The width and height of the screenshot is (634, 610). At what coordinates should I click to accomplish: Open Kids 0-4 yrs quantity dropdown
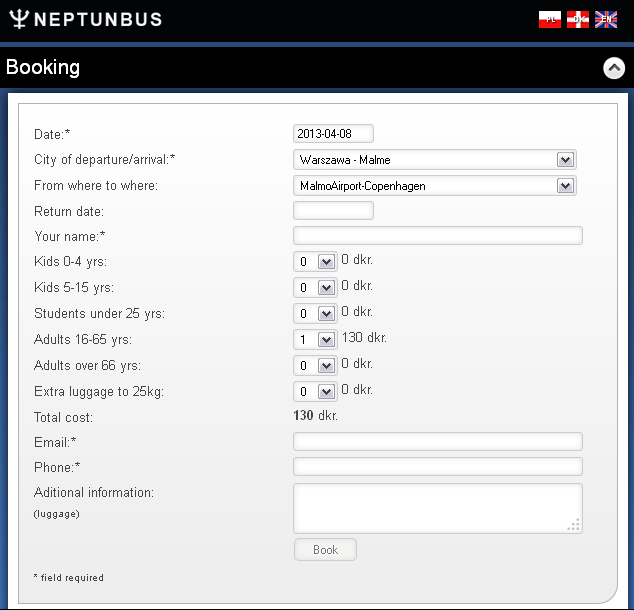pyautogui.click(x=314, y=262)
